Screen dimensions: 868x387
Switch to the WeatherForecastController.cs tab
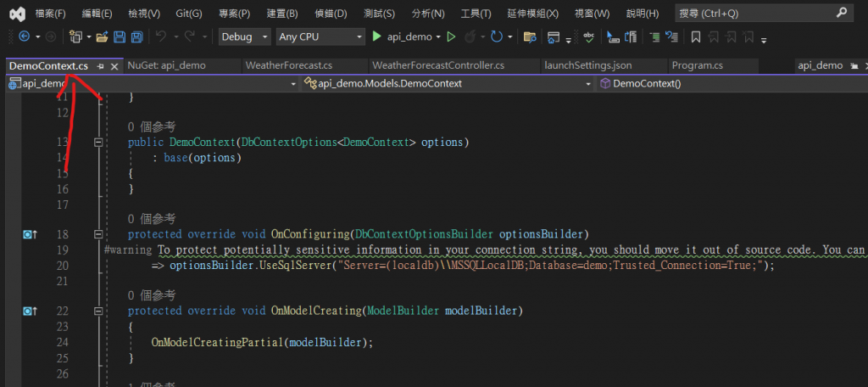454,65
